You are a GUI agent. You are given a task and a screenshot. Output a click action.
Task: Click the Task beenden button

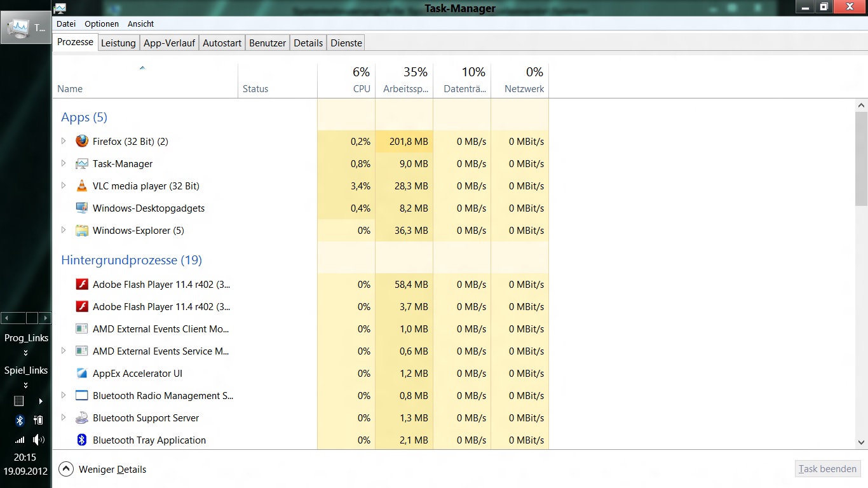(x=828, y=469)
